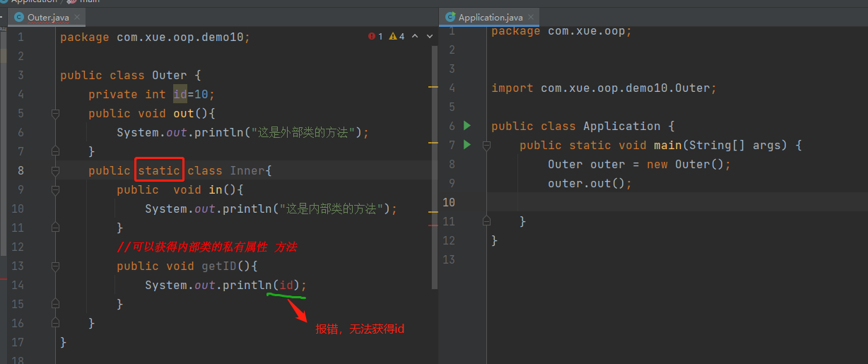This screenshot has width=868, height=364.
Task: Click 'outer.out();' call in Application.java
Action: click(590, 183)
